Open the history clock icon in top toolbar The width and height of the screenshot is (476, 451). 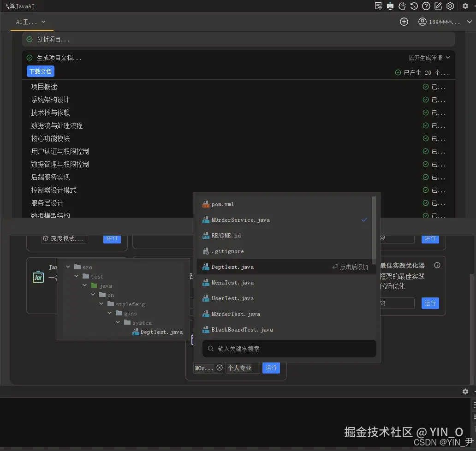414,6
